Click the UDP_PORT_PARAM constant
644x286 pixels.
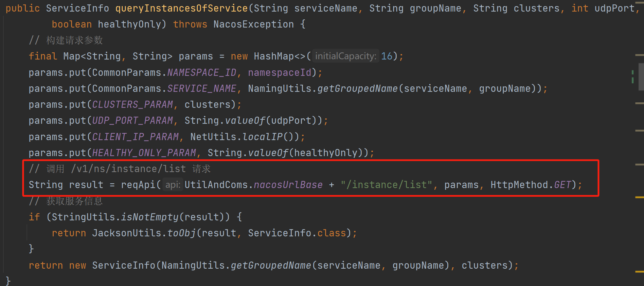coord(132,120)
